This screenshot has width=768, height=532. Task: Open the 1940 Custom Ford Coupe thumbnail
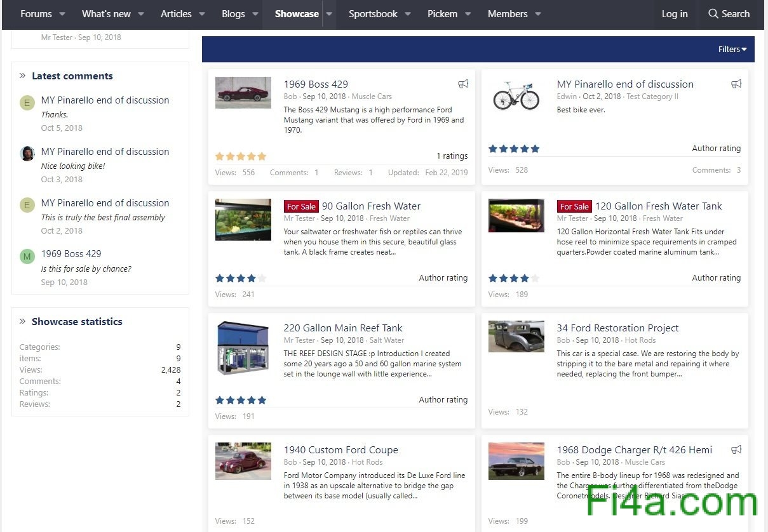pyautogui.click(x=243, y=461)
